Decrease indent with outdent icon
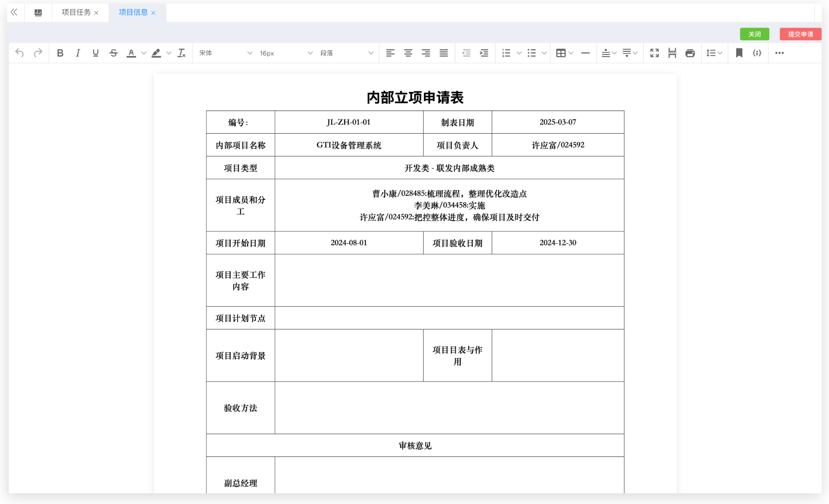Image resolution: width=829 pixels, height=504 pixels. tap(466, 53)
